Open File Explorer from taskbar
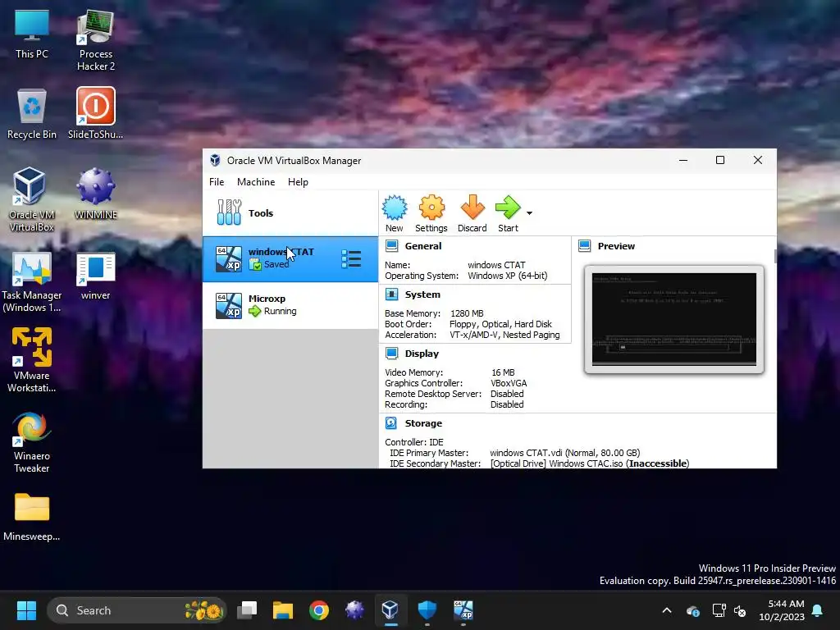 click(283, 610)
